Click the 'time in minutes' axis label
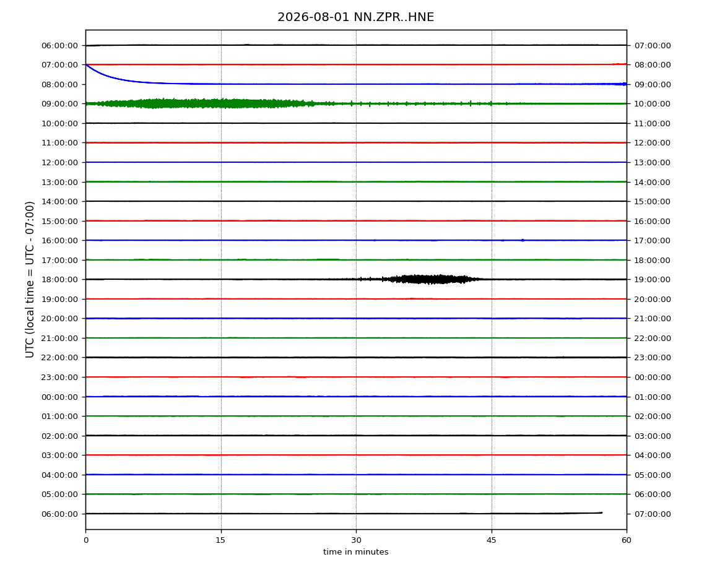 [355, 552]
